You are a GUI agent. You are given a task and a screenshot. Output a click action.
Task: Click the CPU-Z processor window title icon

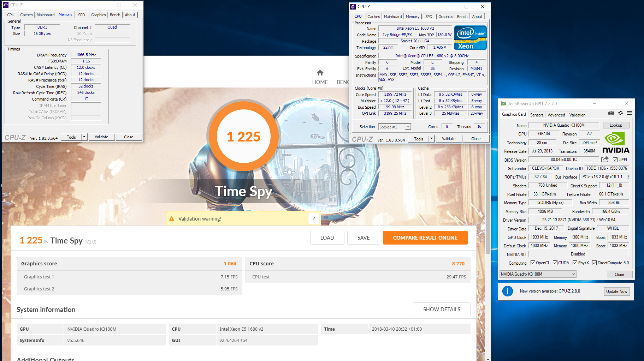click(x=353, y=7)
